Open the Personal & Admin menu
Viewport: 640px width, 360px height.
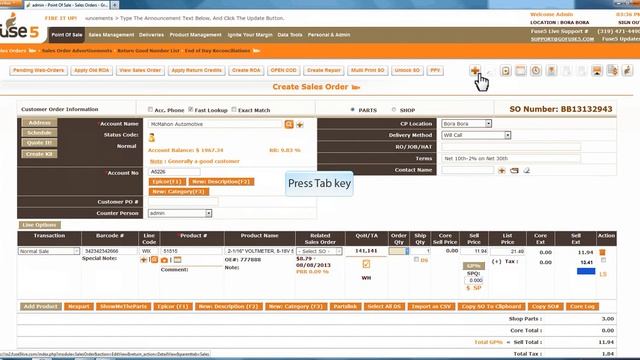pos(329,35)
